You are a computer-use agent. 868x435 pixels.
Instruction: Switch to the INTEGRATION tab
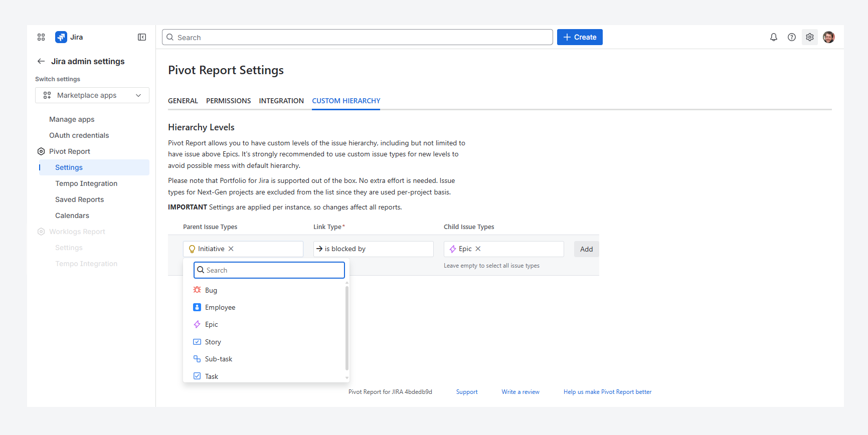pos(281,101)
